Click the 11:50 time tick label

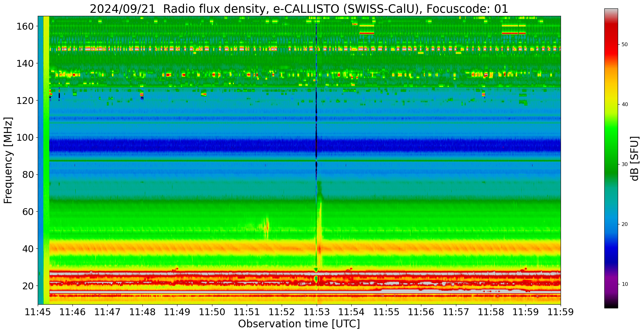[212, 312]
